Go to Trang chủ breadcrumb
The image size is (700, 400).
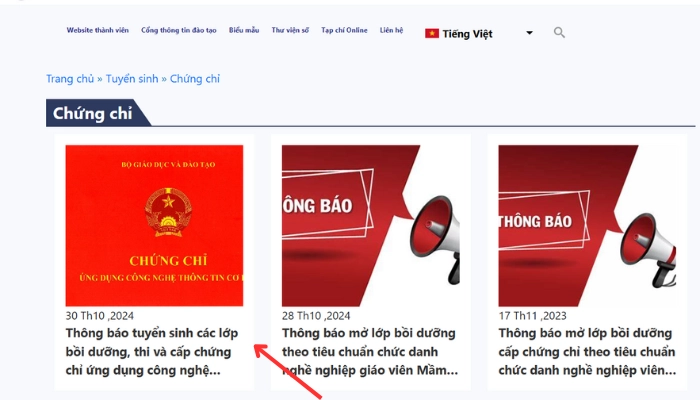(70, 79)
